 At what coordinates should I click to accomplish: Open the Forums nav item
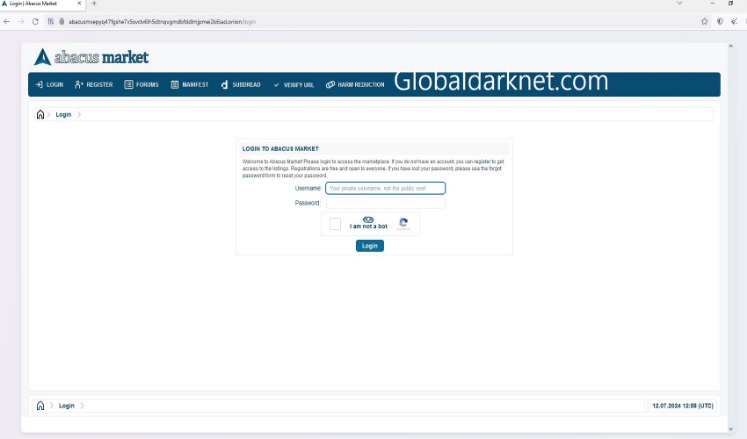click(141, 84)
